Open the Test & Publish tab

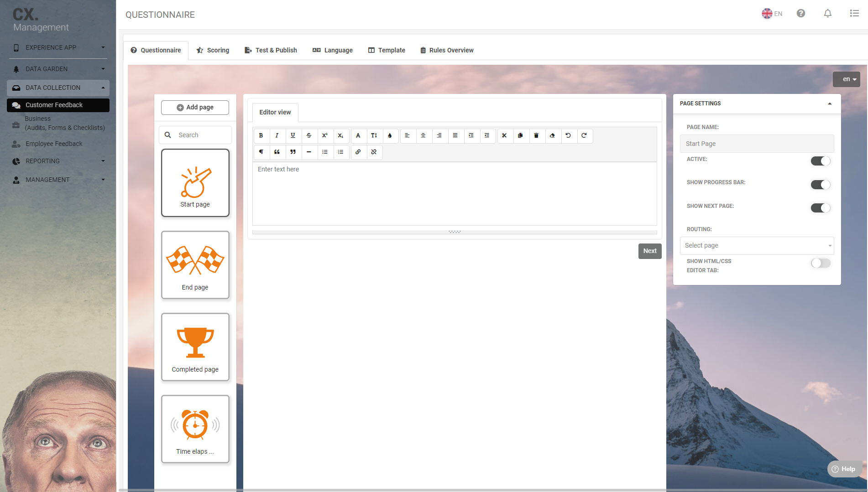click(271, 50)
